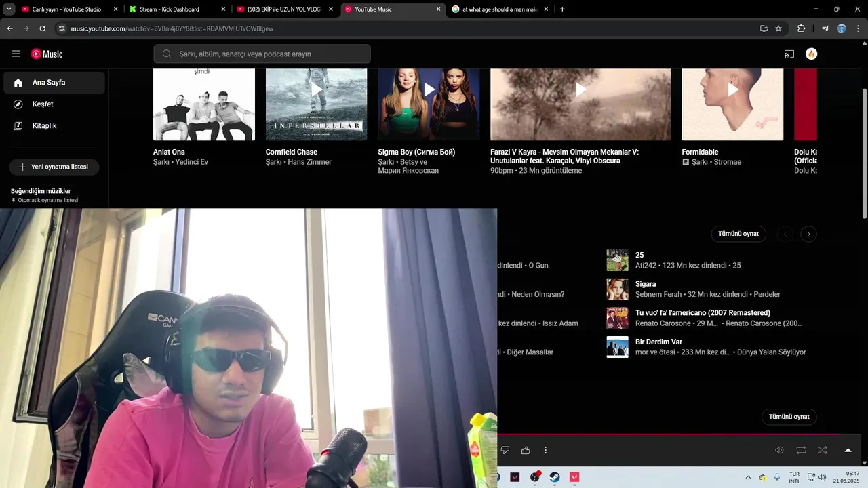Select Ana Sayfa in the sidebar
The width and height of the screenshot is (868, 488).
(x=54, y=83)
